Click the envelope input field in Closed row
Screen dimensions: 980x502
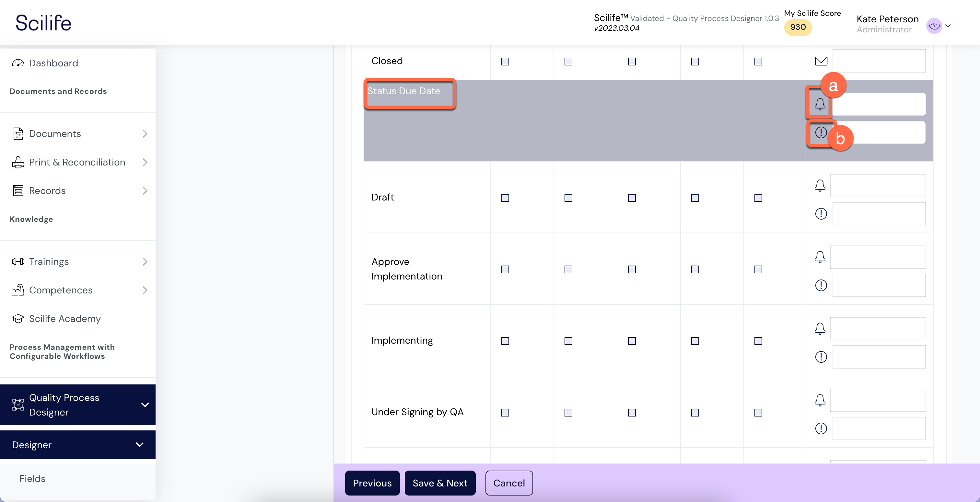click(x=879, y=61)
